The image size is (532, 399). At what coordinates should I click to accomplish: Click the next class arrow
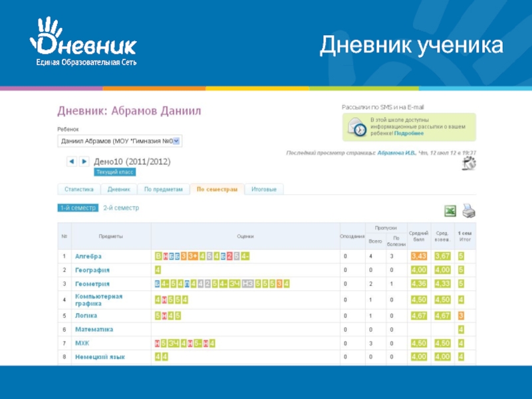click(x=84, y=162)
